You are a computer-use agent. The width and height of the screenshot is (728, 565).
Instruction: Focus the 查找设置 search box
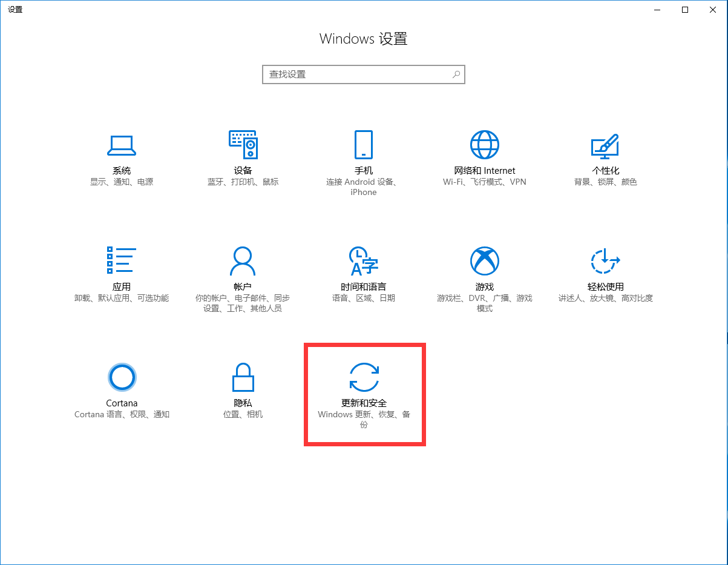coord(364,74)
